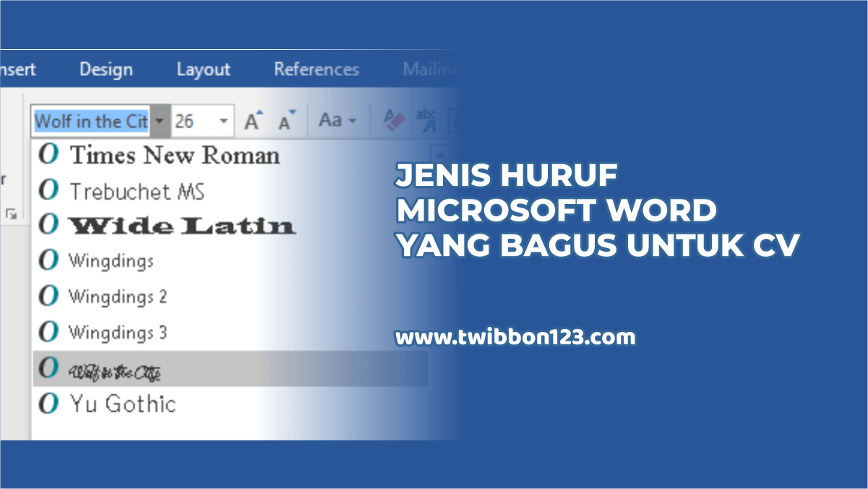The width and height of the screenshot is (868, 489).
Task: Increase font size with the large A icon
Action: coord(253,121)
